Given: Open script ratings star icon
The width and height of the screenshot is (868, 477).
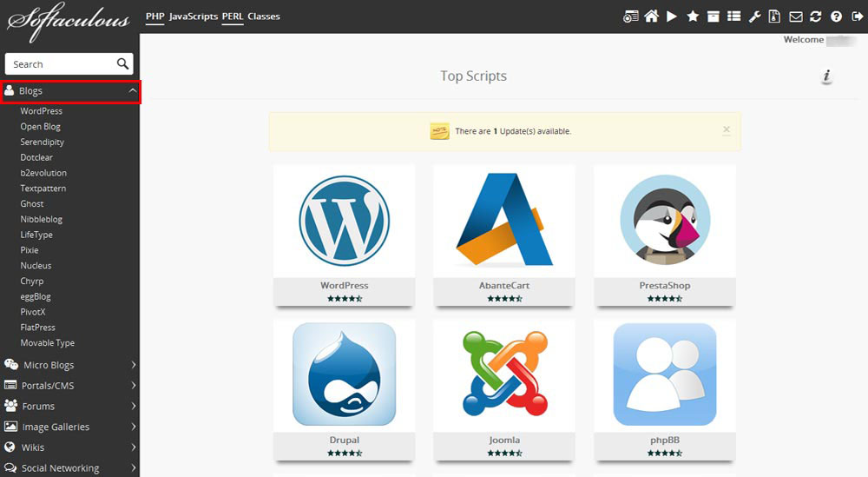Looking at the screenshot, I should [693, 17].
